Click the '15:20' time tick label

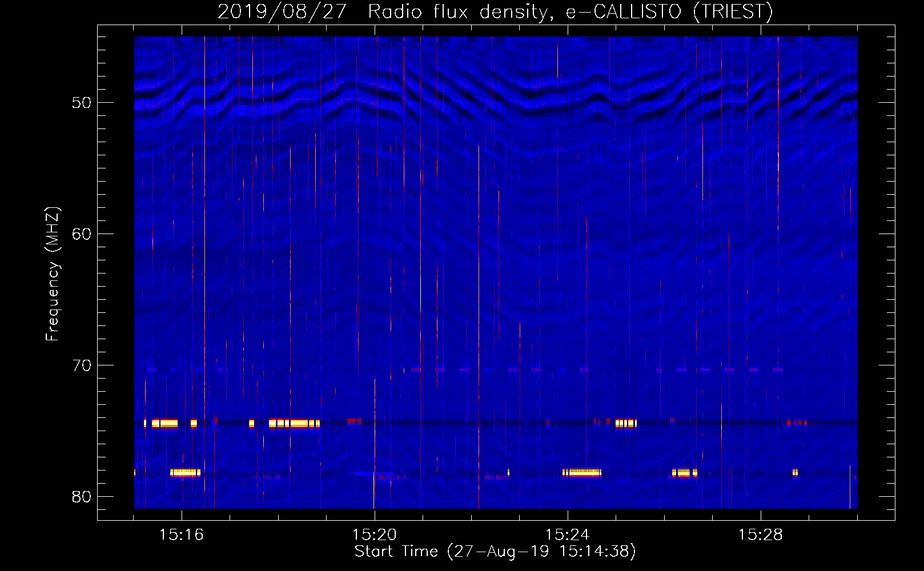click(374, 535)
